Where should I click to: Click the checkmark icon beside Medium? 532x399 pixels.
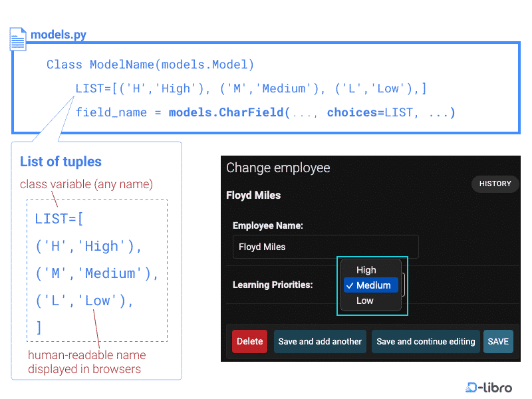350,285
